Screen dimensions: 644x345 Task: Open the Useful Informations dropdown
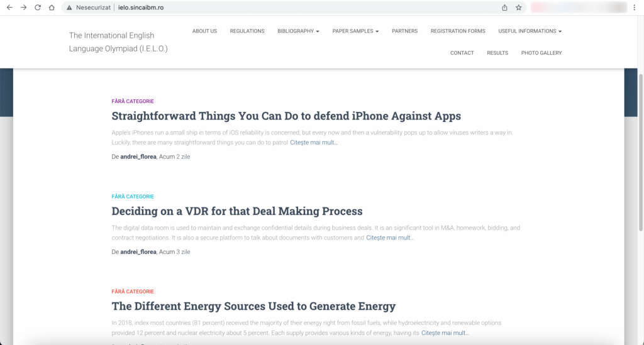pyautogui.click(x=530, y=31)
